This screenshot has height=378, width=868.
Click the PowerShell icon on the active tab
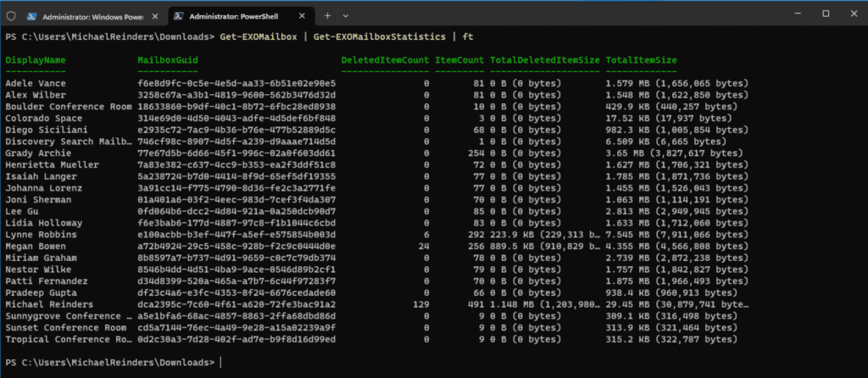(x=179, y=16)
